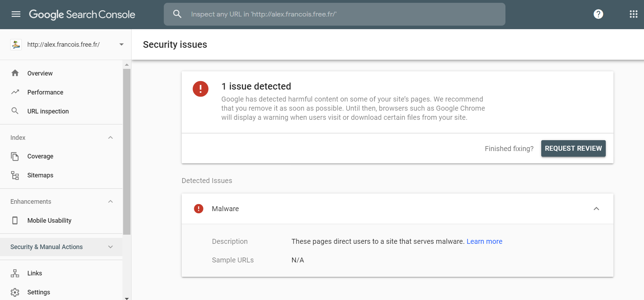Click the Help question mark icon
The width and height of the screenshot is (644, 300).
598,14
